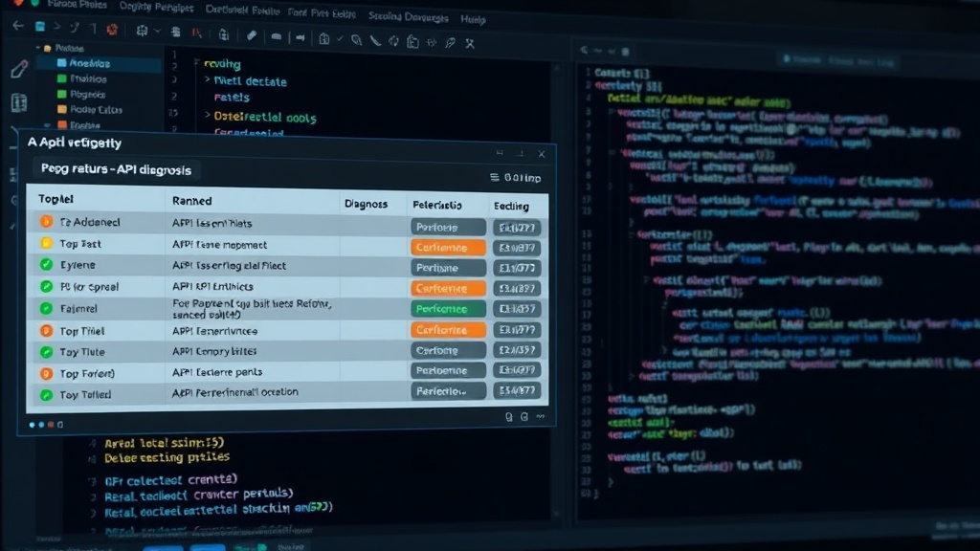This screenshot has width=980, height=551.
Task: Open the third menu in the menu bar
Action: point(242,10)
